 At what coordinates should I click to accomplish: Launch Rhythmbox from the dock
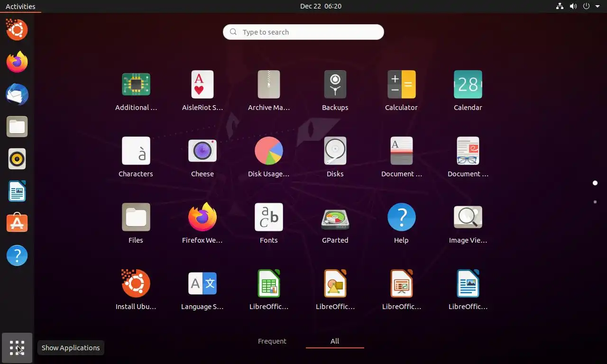[x=17, y=159]
